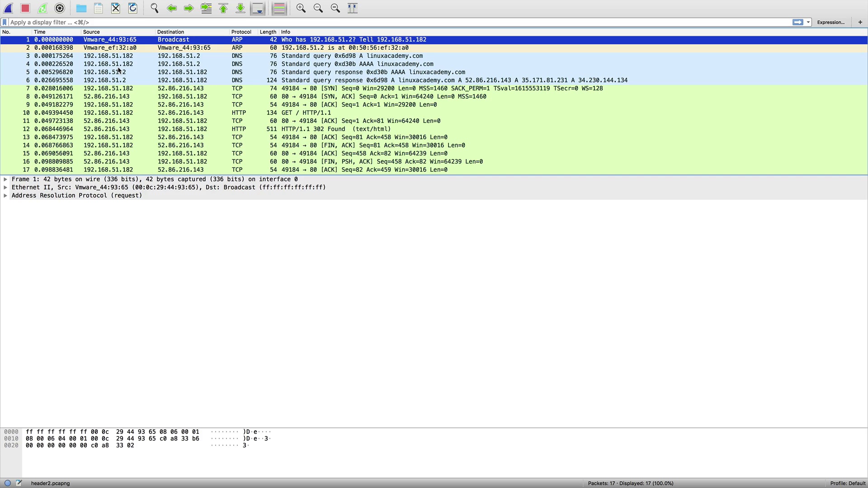The image size is (868, 488).
Task: Zoom out main window text
Action: [x=318, y=8]
